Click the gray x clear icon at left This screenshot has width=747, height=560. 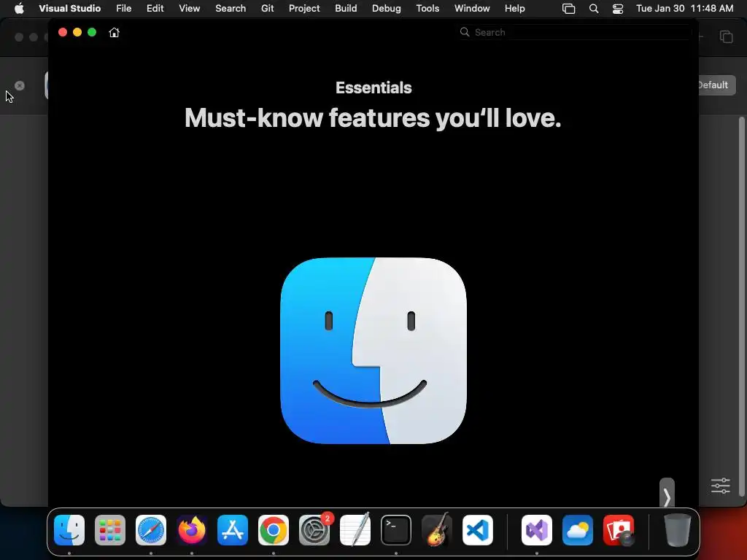click(20, 86)
